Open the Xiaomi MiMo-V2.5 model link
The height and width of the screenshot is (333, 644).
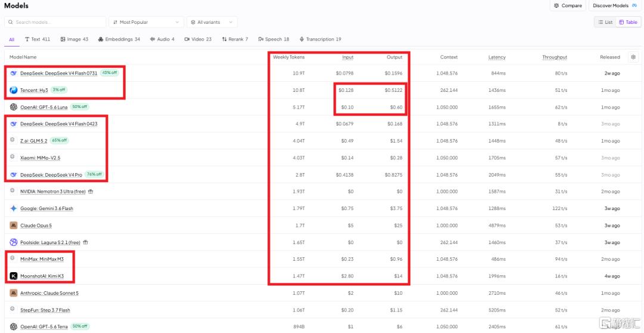point(41,158)
